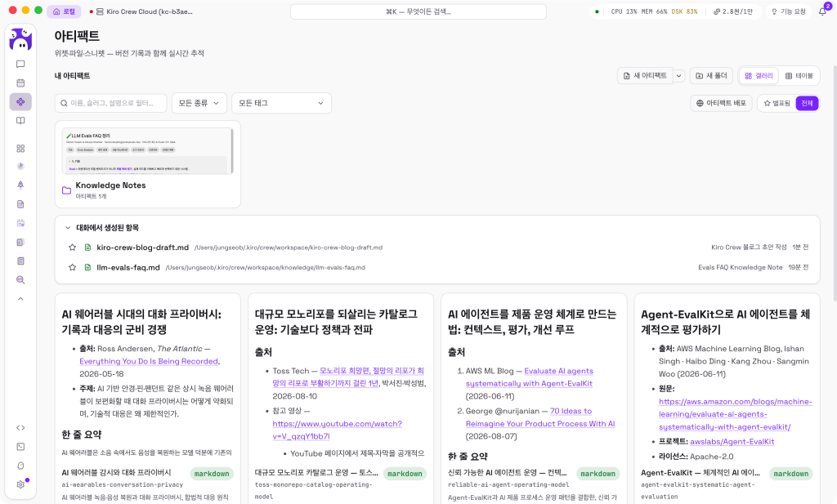837x504 pixels.
Task: Star kiro-crew-blog-draft.md
Action: coord(72,248)
